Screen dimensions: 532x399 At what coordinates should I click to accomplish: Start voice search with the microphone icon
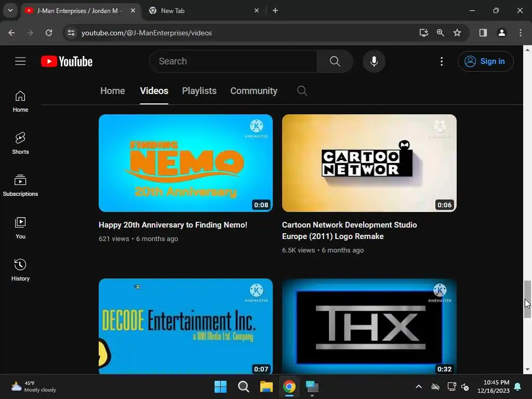point(374,61)
